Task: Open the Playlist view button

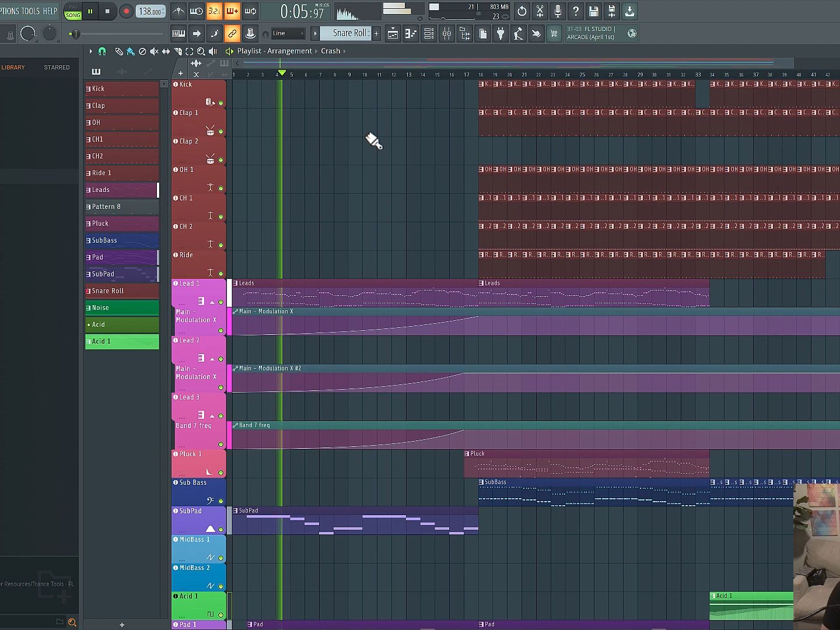Action: coord(393,34)
